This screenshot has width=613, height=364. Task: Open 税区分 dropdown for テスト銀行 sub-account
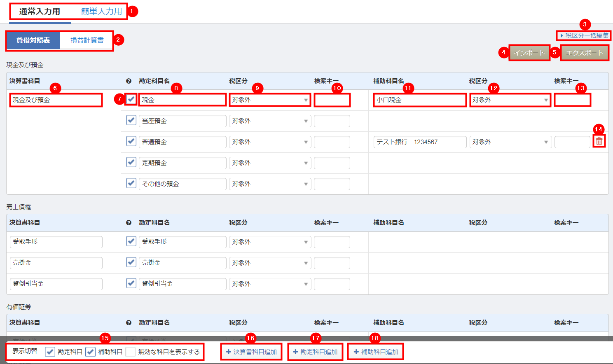(510, 142)
